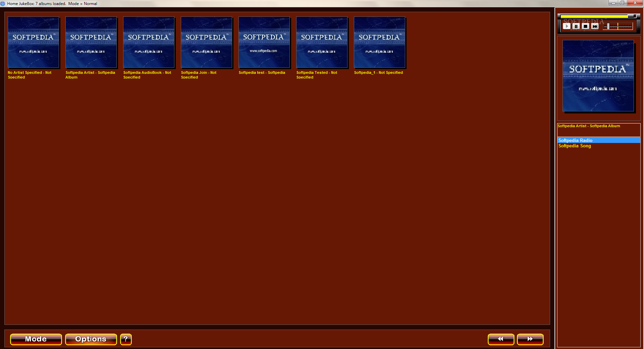This screenshot has width=644, height=349.
Task: Minimize the Home JukeBox window
Action: click(x=613, y=3)
